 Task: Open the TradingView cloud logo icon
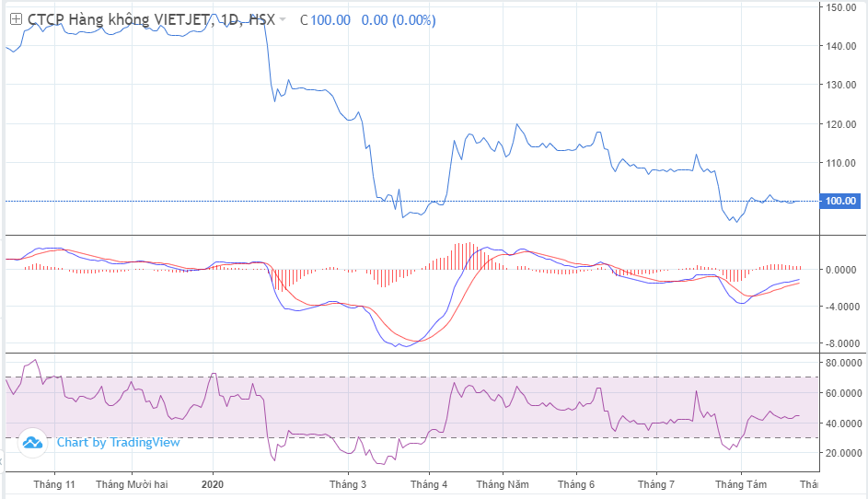32,443
